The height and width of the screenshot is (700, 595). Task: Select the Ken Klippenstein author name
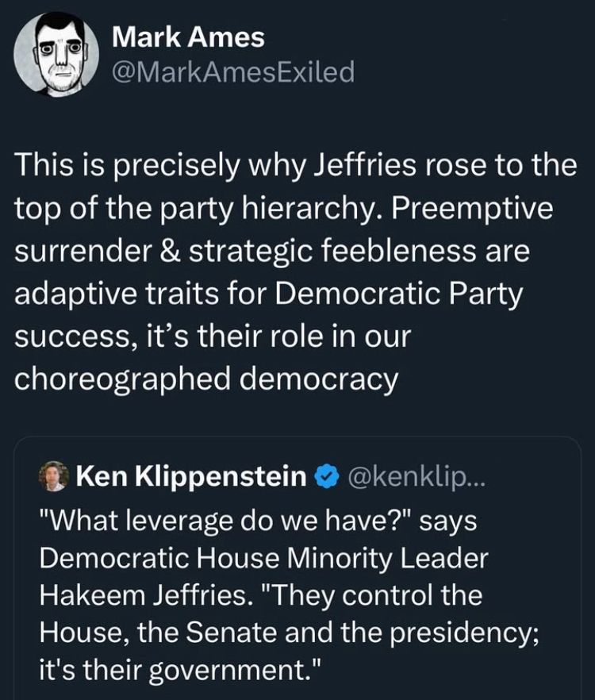pyautogui.click(x=191, y=476)
